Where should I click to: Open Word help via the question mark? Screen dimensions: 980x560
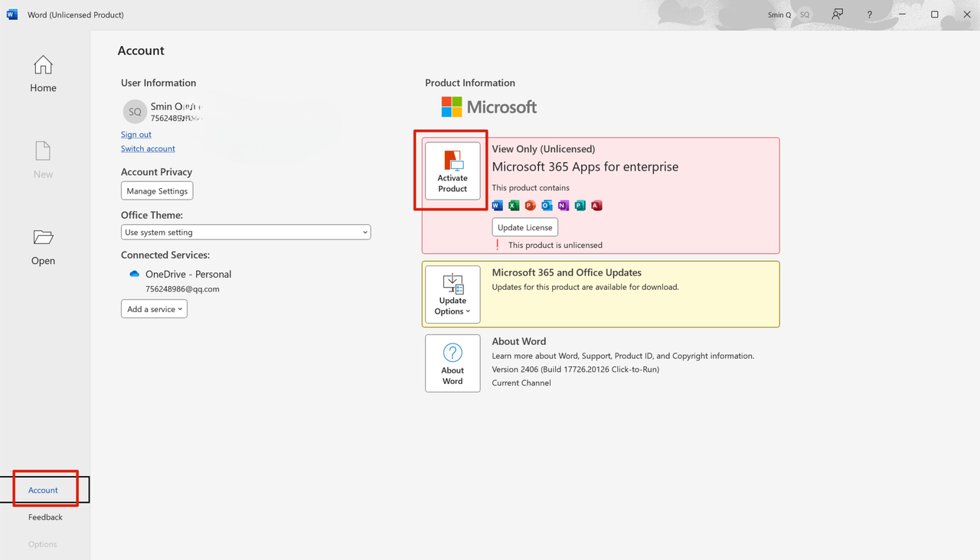click(x=869, y=14)
